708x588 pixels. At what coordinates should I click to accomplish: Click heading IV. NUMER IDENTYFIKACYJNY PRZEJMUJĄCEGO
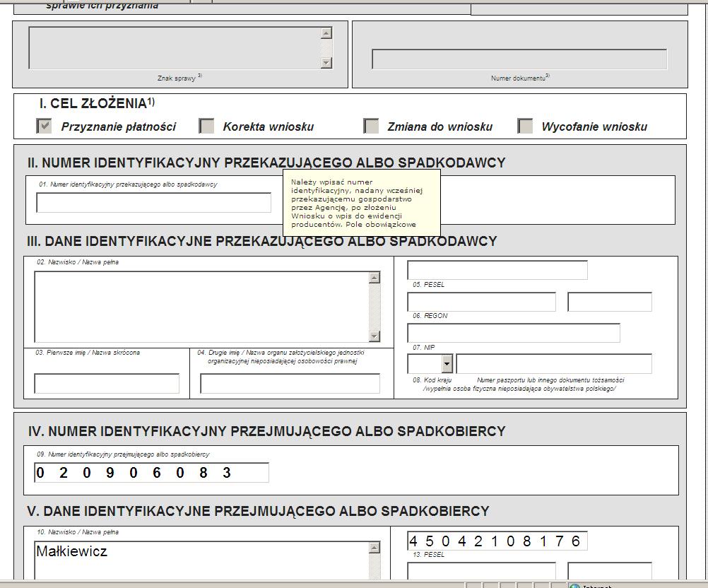click(x=266, y=431)
